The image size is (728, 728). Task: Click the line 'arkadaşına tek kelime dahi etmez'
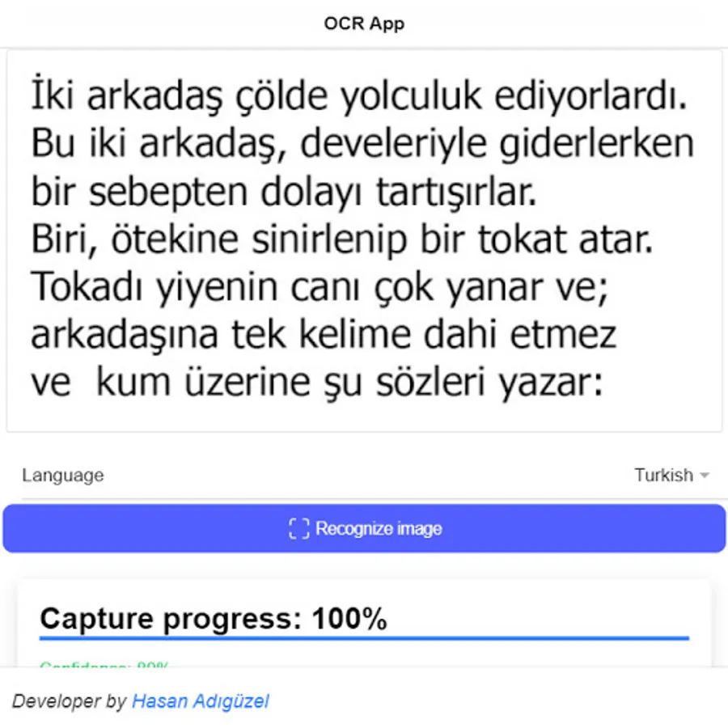tap(323, 334)
